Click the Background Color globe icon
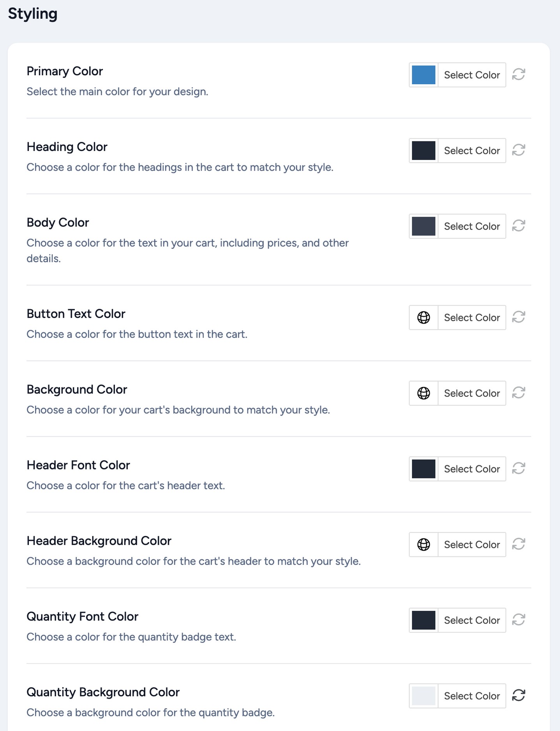This screenshot has width=560, height=731. (424, 393)
